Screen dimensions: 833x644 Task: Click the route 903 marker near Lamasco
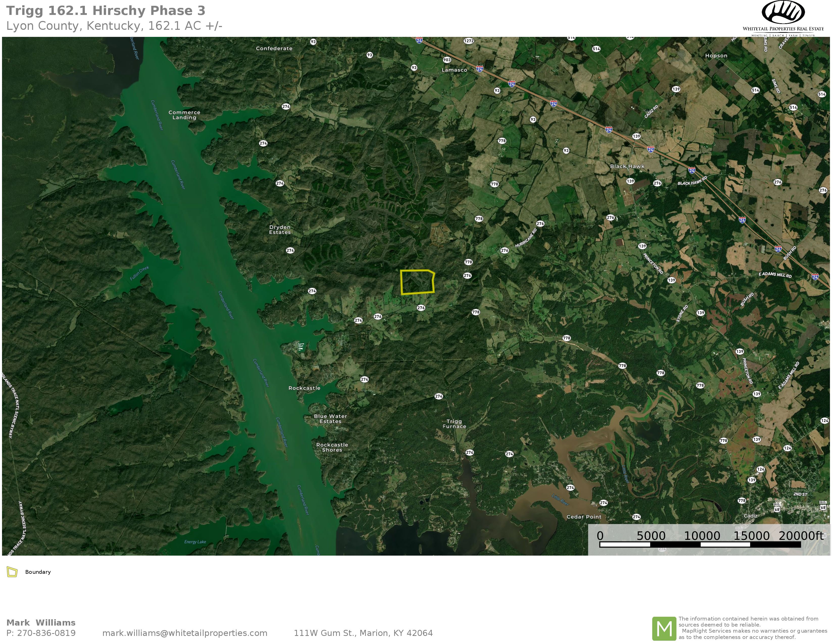pyautogui.click(x=447, y=60)
